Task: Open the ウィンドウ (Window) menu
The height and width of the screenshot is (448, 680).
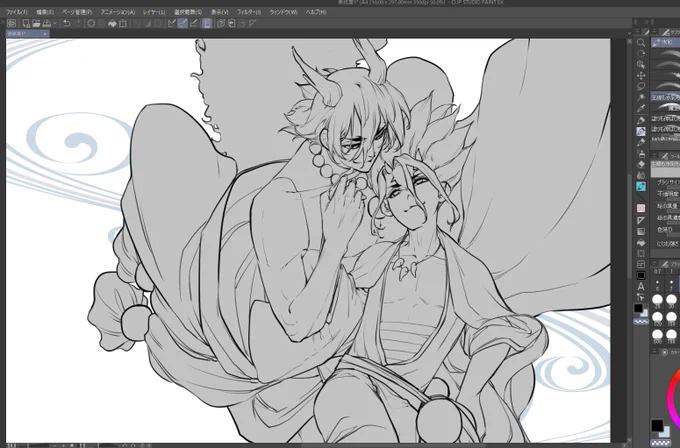Action: [x=283, y=12]
